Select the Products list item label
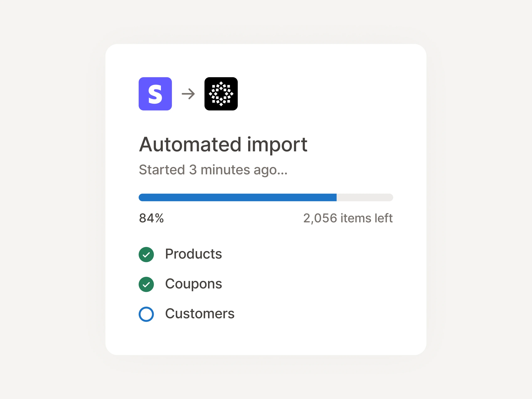Image resolution: width=532 pixels, height=399 pixels. pyautogui.click(x=193, y=254)
